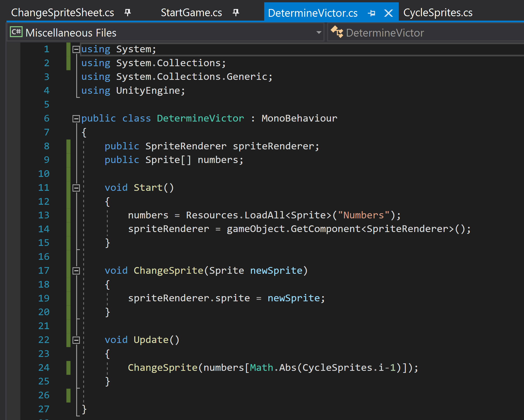Click line number 24 in the gutter
Viewport: 524px width, 420px height.
click(x=44, y=367)
